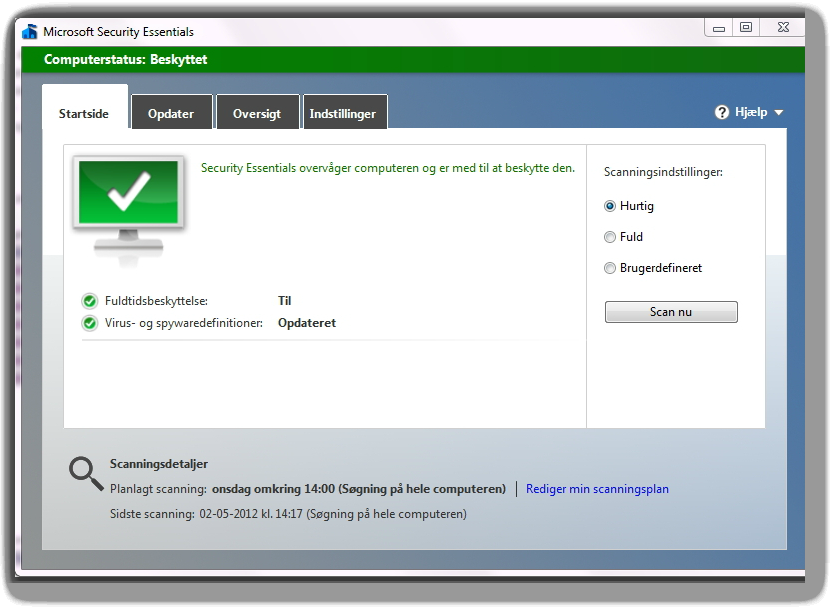Minimize the Security Essentials window
The height and width of the screenshot is (608, 830).
click(718, 28)
